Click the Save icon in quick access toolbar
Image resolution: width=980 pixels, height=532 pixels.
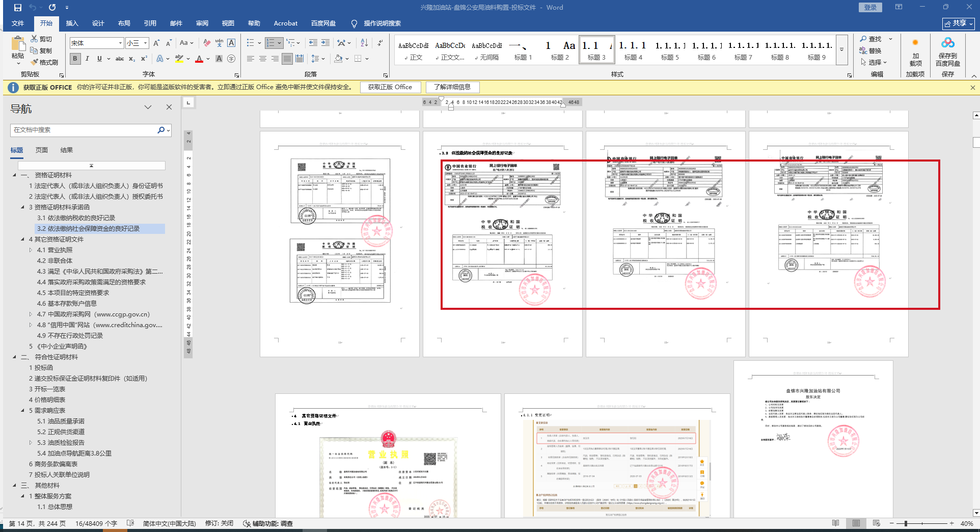pyautogui.click(x=18, y=8)
